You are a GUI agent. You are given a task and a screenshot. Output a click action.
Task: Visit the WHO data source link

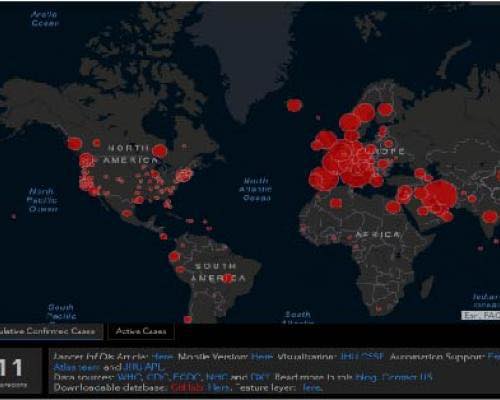[130, 378]
